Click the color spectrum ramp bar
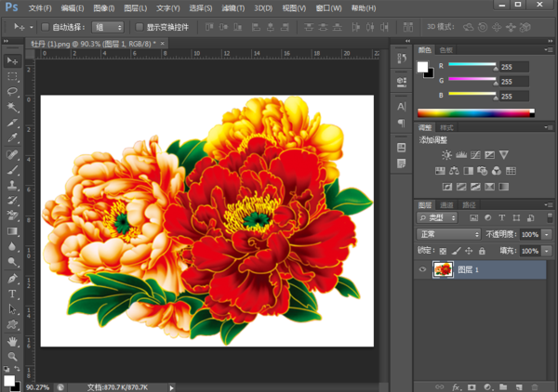 [475, 113]
